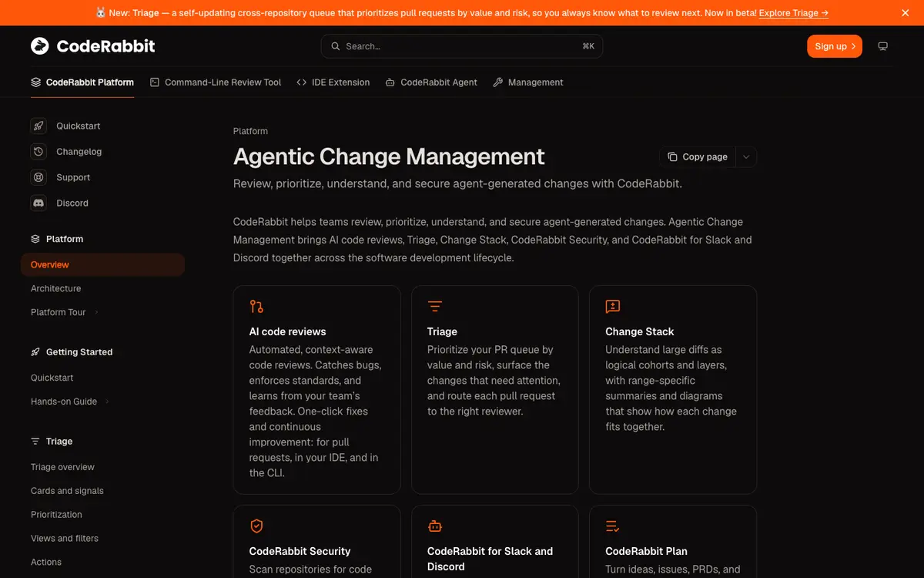Toggle the theme monitor icon
924x578 pixels.
pos(883,46)
